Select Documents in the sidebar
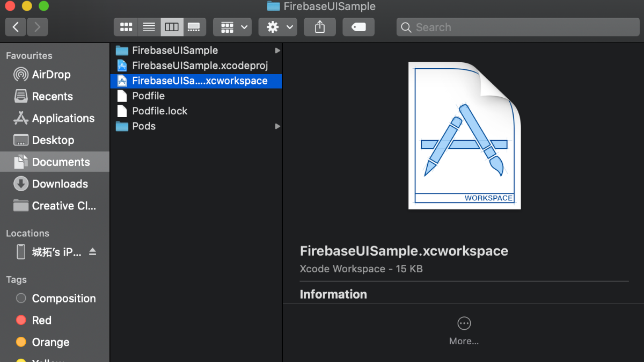This screenshot has height=362, width=644. pos(55,162)
